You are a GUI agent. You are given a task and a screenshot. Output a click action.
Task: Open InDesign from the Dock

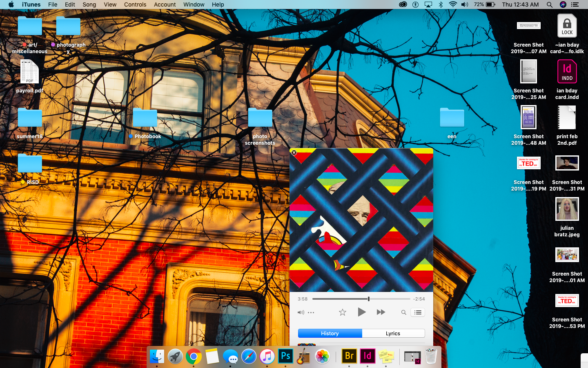[367, 356]
